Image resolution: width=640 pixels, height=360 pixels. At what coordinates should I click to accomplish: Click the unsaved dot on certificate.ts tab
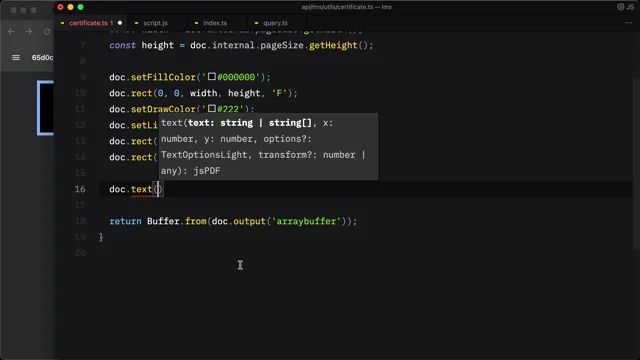(120, 23)
